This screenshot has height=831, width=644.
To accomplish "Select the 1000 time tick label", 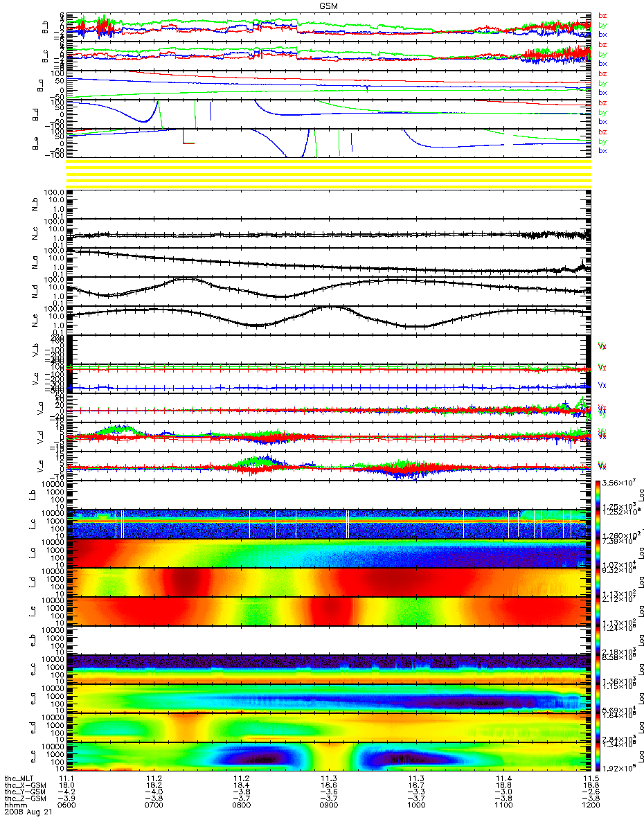I will pyautogui.click(x=415, y=806).
